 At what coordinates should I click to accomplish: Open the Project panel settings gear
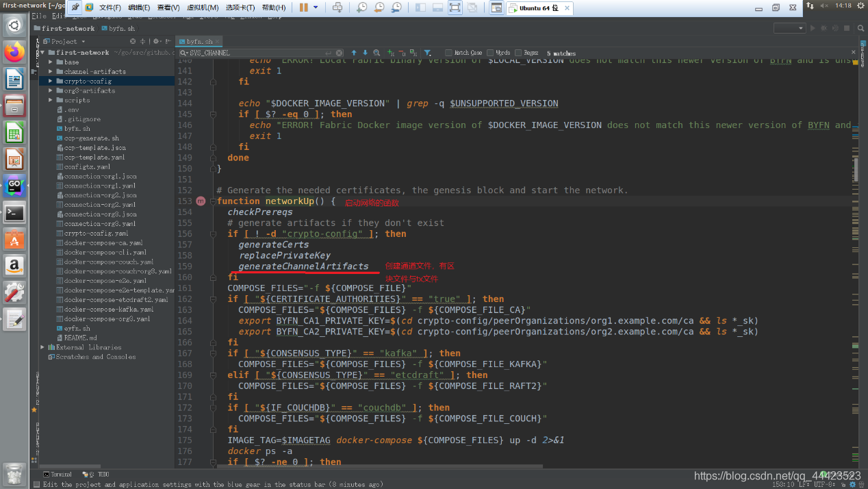point(157,41)
